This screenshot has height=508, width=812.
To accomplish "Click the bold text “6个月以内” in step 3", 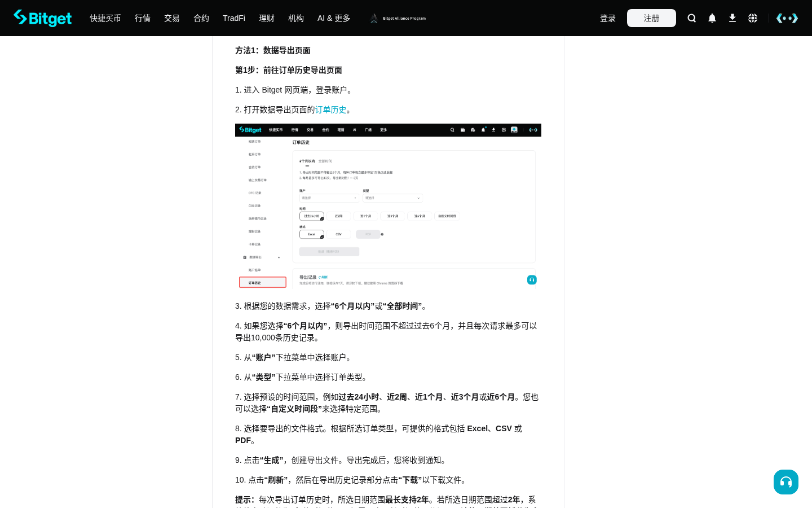I will (353, 306).
